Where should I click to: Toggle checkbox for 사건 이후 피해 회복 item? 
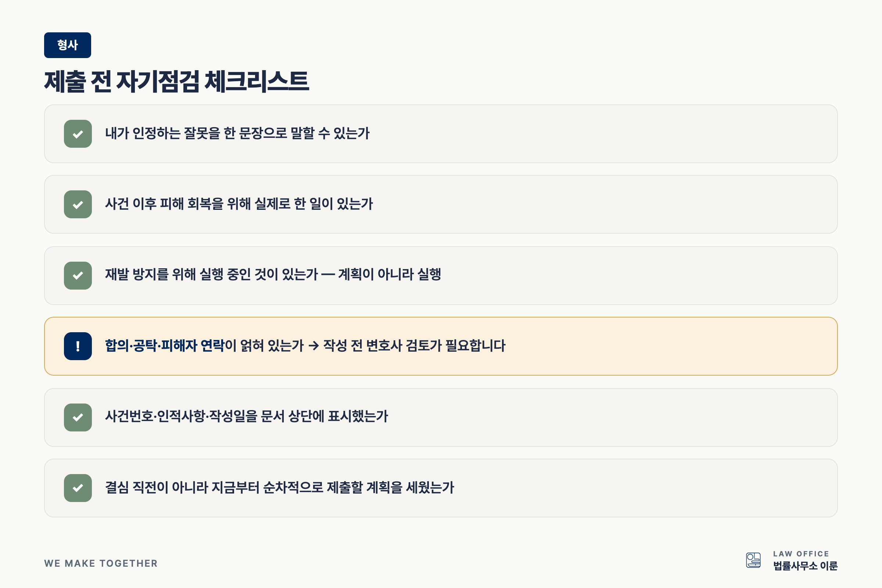coord(78,204)
